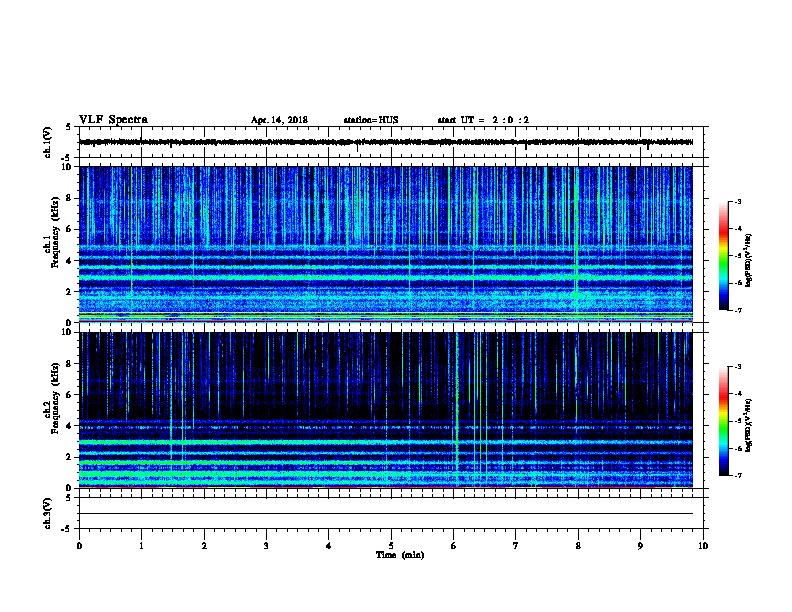Click time axis tick label "8"

pyautogui.click(x=578, y=545)
